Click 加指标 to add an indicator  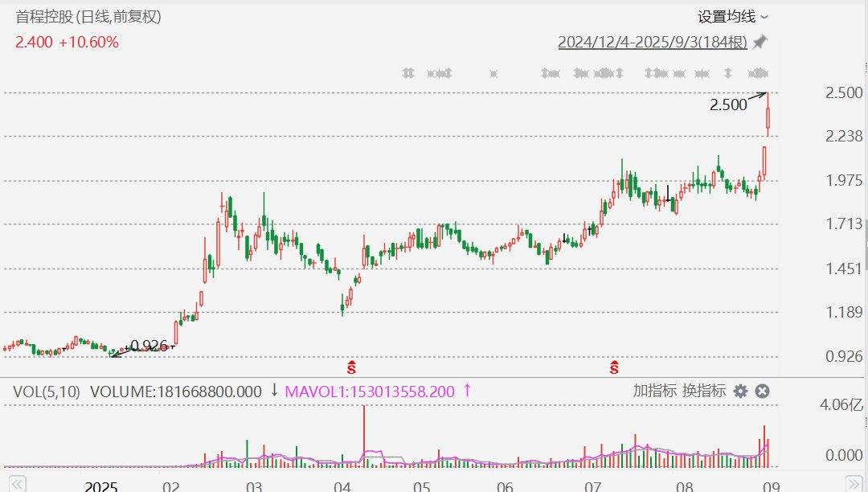click(x=654, y=392)
